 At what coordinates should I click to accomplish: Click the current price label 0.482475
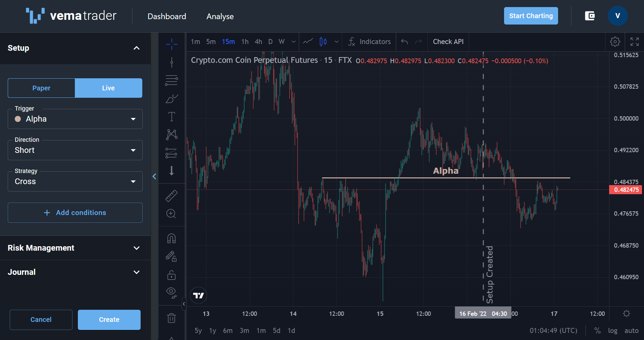pos(626,190)
